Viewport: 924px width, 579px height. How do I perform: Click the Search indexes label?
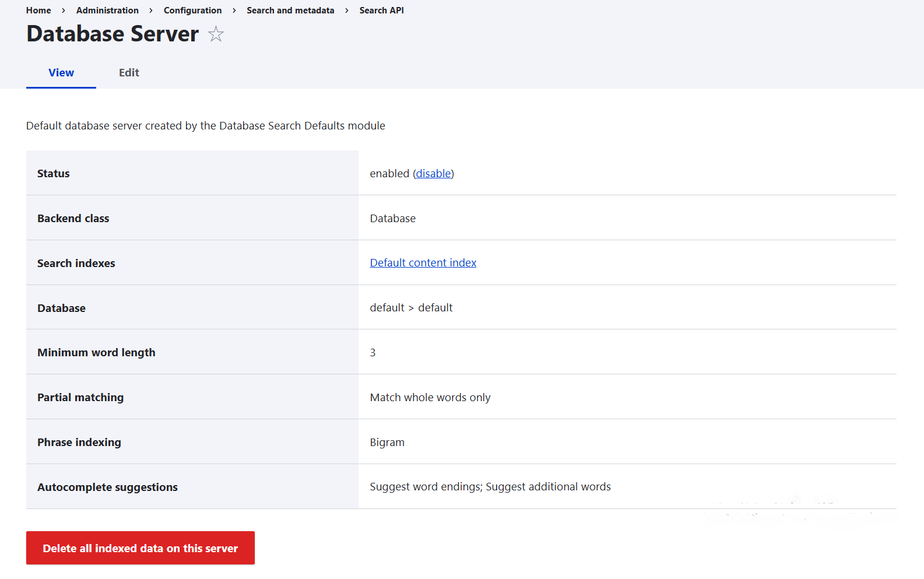tap(76, 264)
